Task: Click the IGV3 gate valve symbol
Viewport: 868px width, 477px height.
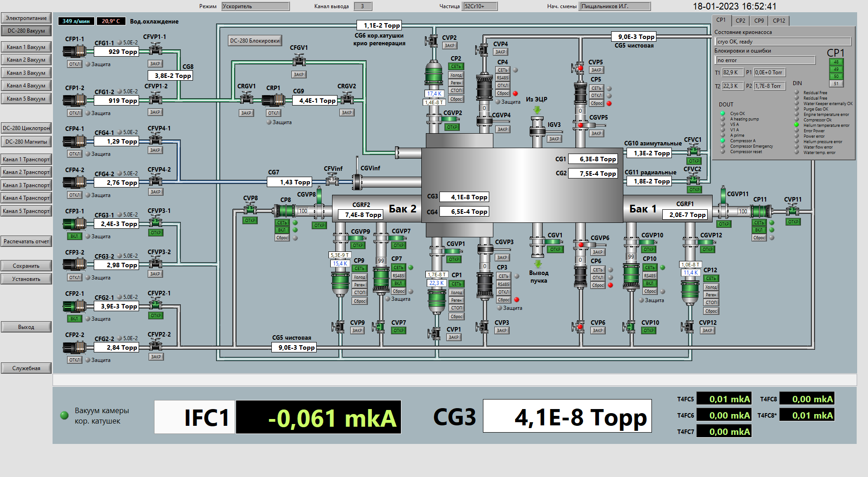Action: tap(537, 127)
